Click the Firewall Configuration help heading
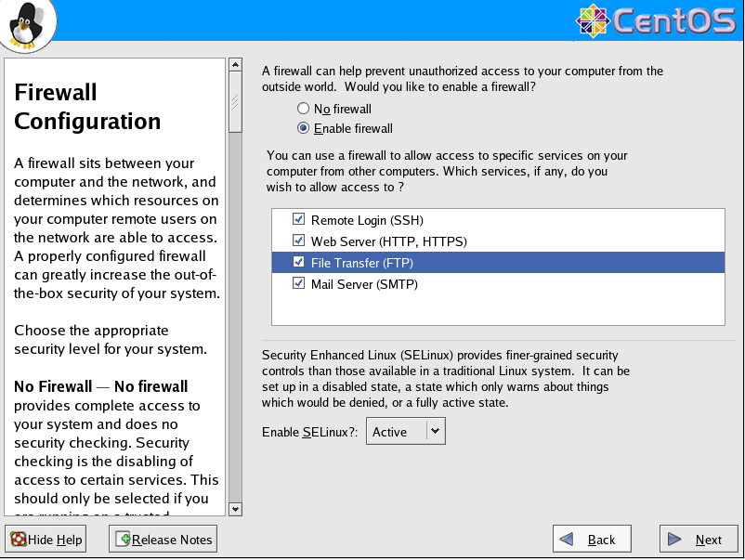The height and width of the screenshot is (560, 745). 87,107
